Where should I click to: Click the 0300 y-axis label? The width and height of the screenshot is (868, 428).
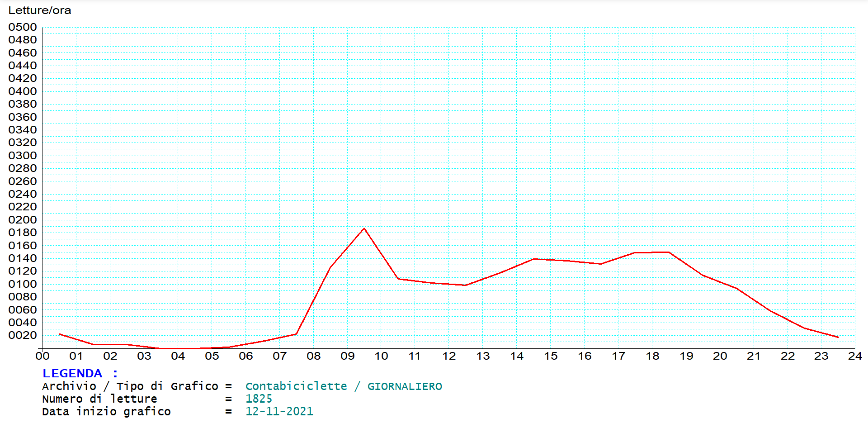[23, 156]
